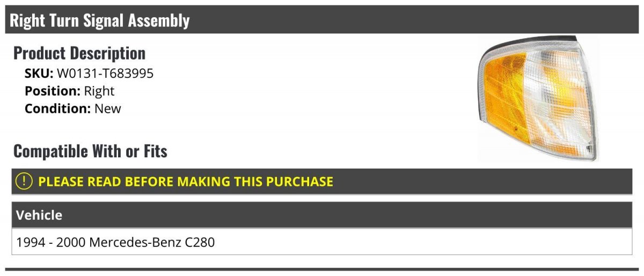
Task: Click the SKU label
Action: [x=39, y=74]
